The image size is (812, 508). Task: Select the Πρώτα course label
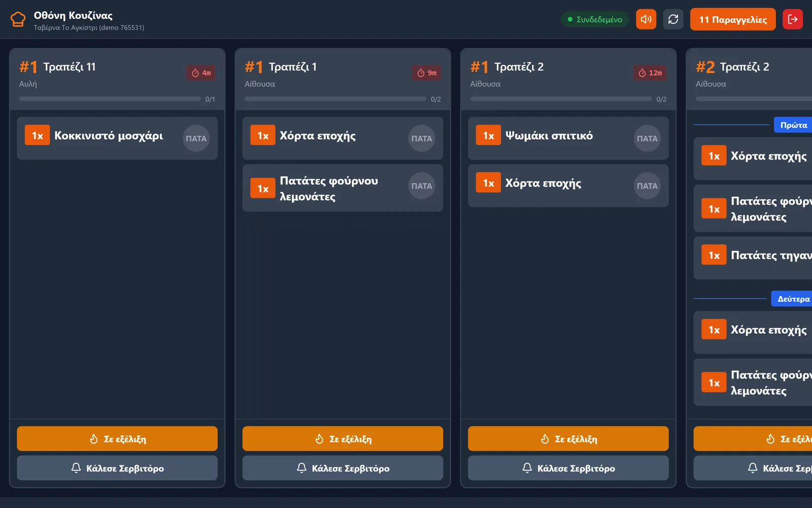tap(793, 125)
